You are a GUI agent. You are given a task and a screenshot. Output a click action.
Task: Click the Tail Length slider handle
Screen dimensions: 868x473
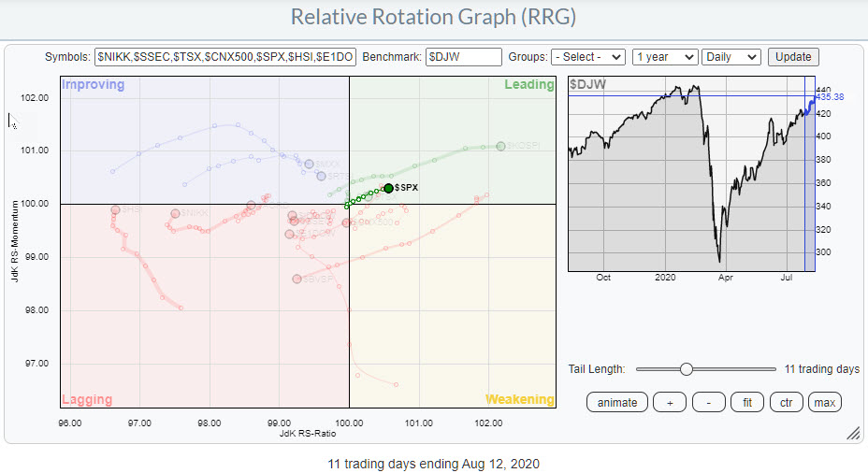(x=687, y=369)
